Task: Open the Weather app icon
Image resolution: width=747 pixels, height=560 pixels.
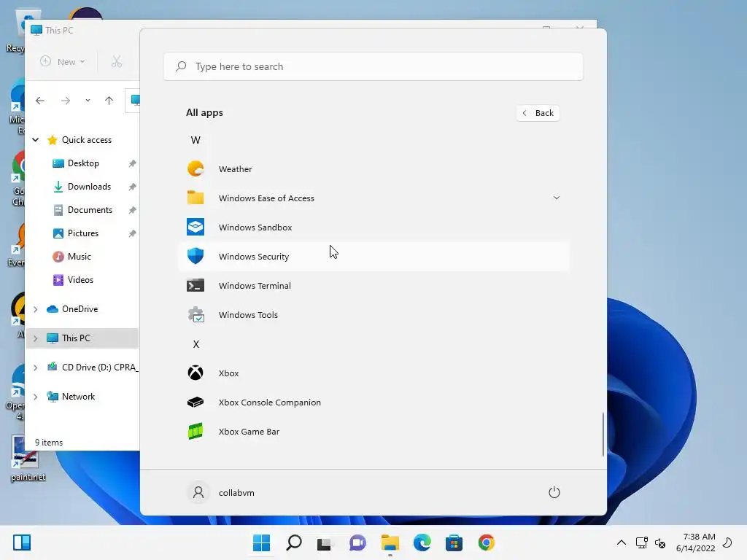Action: [x=196, y=169]
